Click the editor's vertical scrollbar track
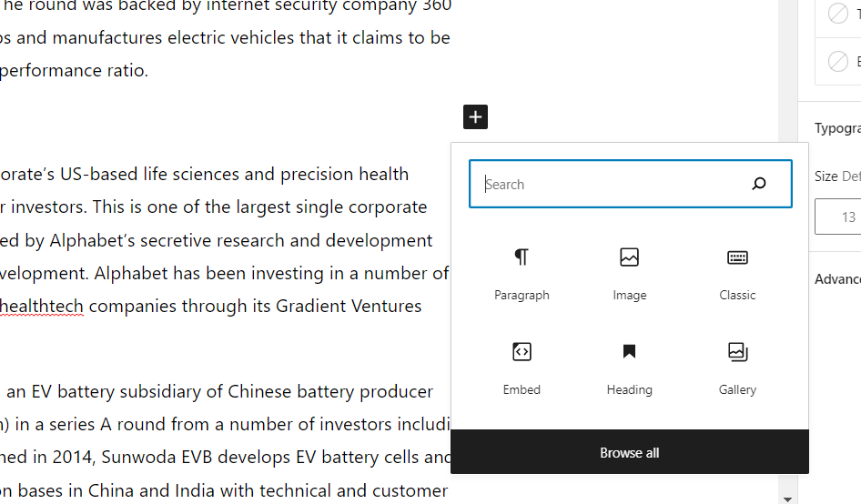The width and height of the screenshot is (861, 504). coord(787,273)
